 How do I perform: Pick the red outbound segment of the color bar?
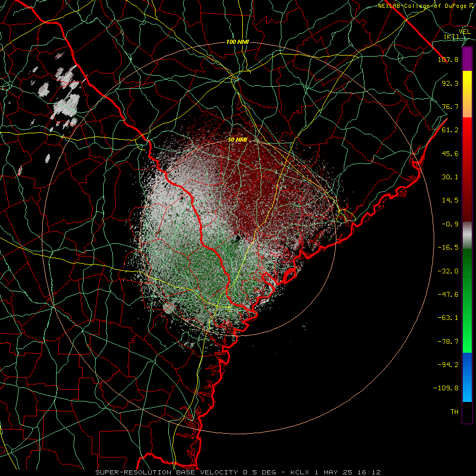pyautogui.click(x=467, y=169)
